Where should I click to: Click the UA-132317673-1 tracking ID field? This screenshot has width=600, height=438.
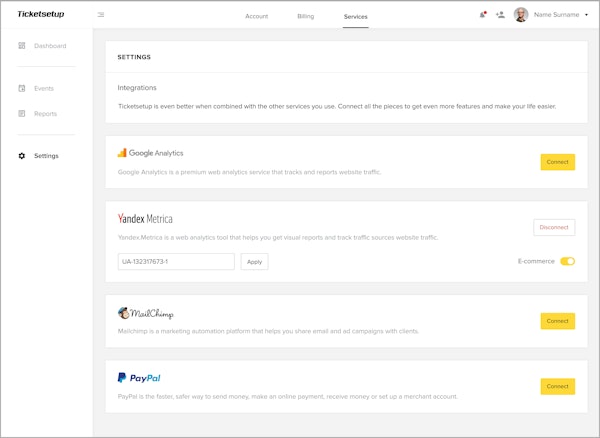pos(176,261)
